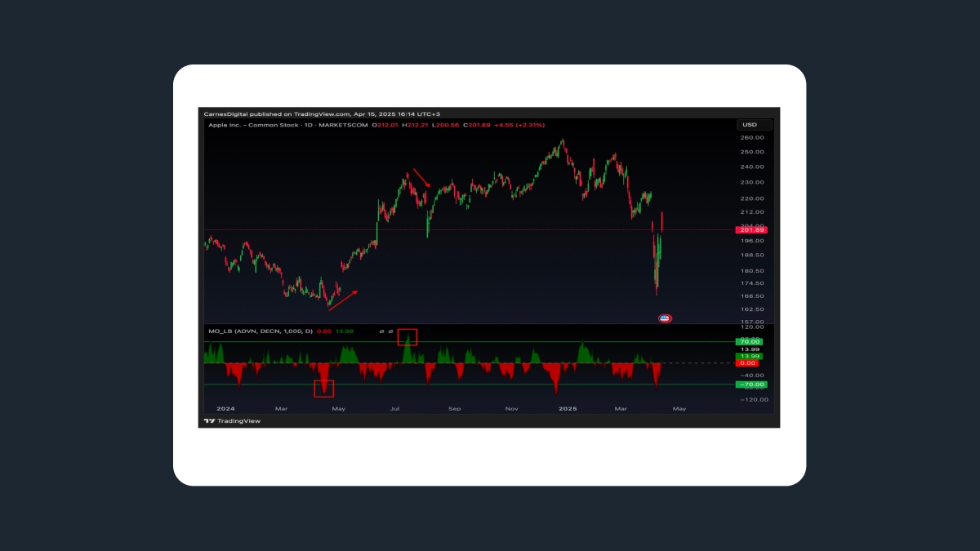Click the 157.00 price scale label
The height and width of the screenshot is (551, 980).
[x=752, y=322]
